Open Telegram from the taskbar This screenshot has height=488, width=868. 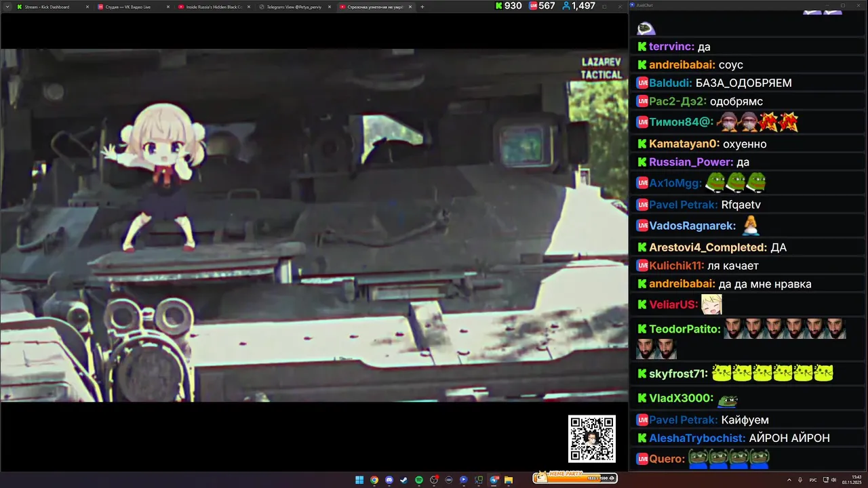coord(494,480)
